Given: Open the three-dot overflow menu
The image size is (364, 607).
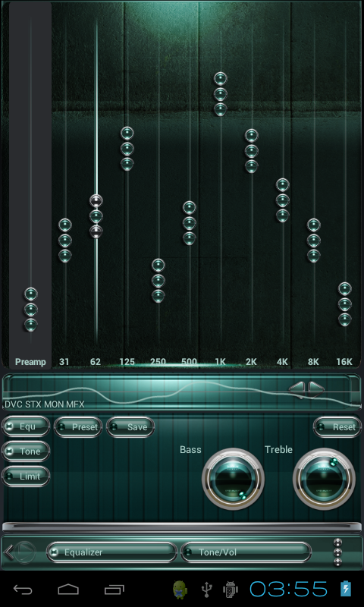Looking at the screenshot, I should tap(337, 552).
